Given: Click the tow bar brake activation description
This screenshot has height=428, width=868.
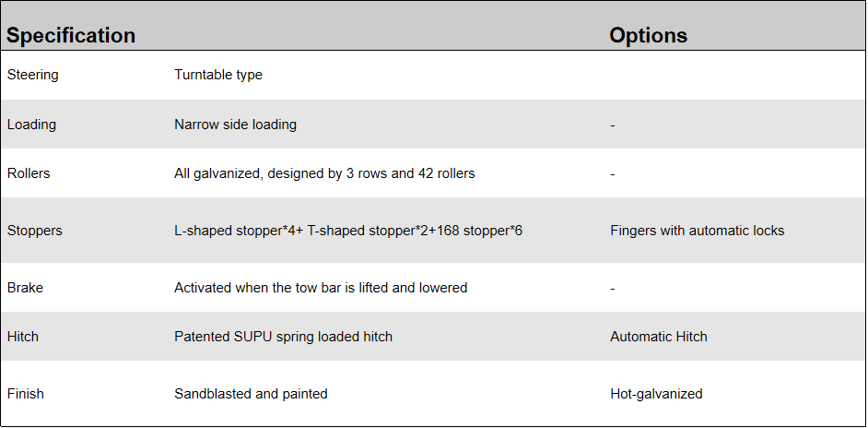Looking at the screenshot, I should pyautogui.click(x=321, y=288).
